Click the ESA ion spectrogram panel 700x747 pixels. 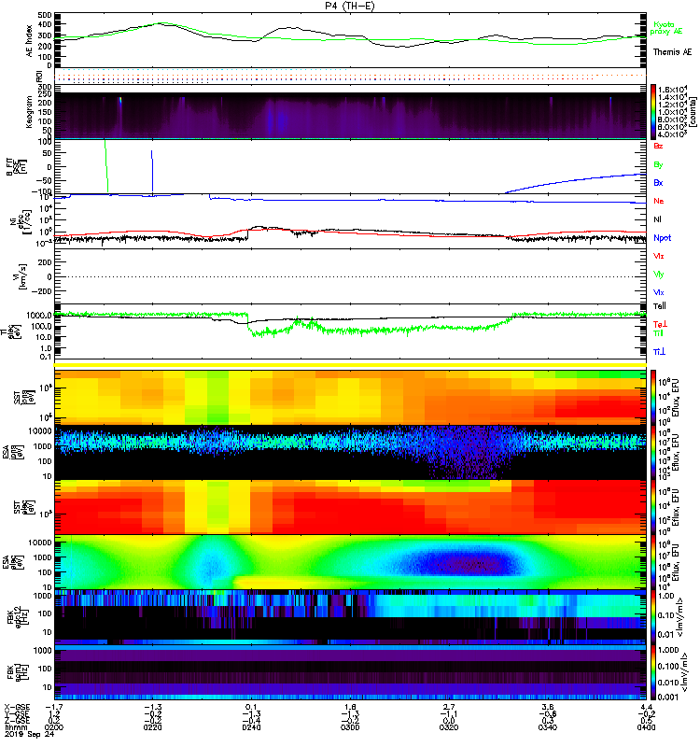tap(350, 452)
